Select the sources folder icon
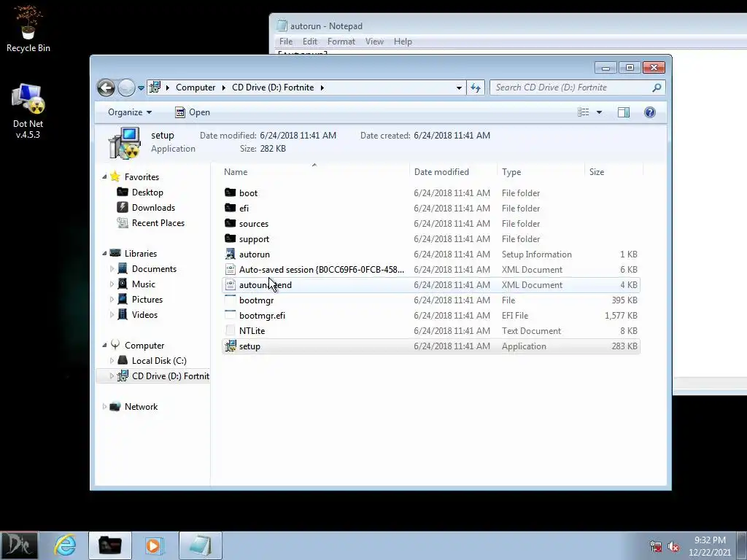 (x=230, y=223)
